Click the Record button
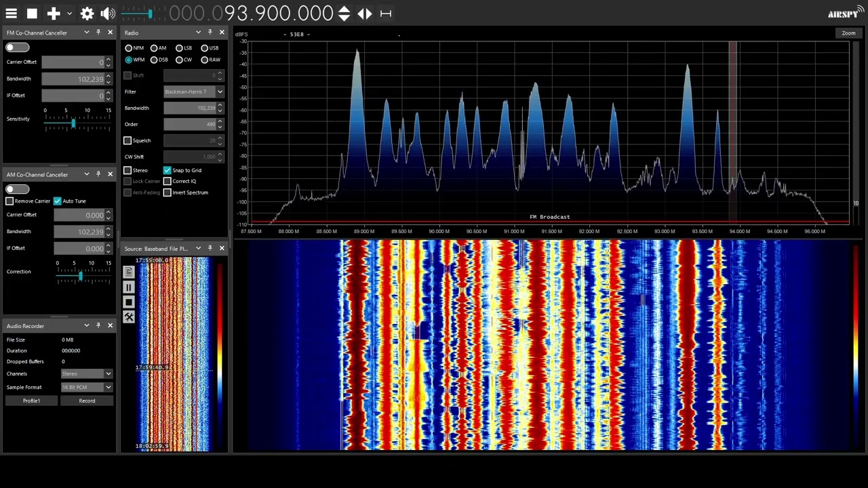 click(x=87, y=401)
